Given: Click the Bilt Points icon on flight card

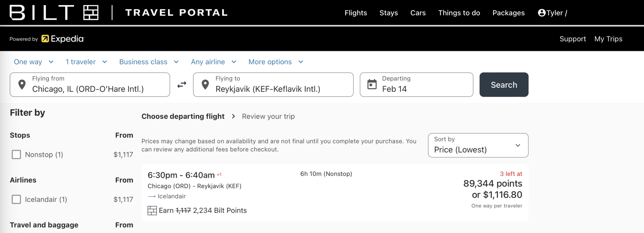Looking at the screenshot, I should click(x=152, y=210).
